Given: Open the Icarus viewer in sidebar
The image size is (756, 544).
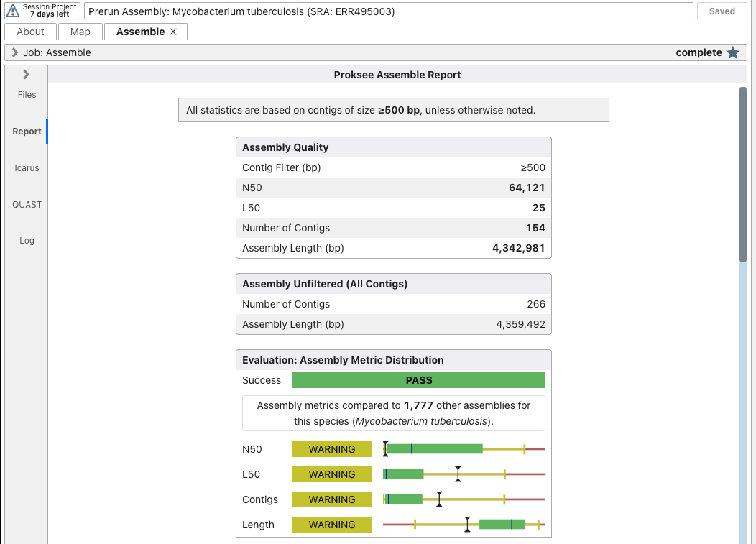Looking at the screenshot, I should (x=27, y=168).
